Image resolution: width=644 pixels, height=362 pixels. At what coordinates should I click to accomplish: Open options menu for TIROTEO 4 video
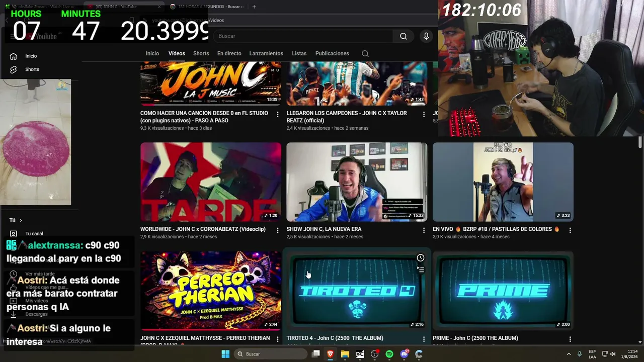(x=424, y=339)
